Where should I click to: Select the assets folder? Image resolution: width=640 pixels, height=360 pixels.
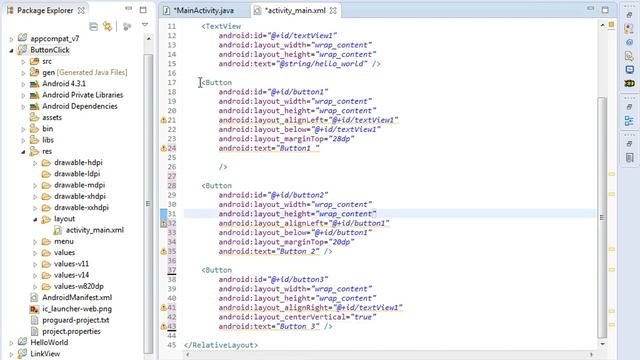tap(46, 118)
